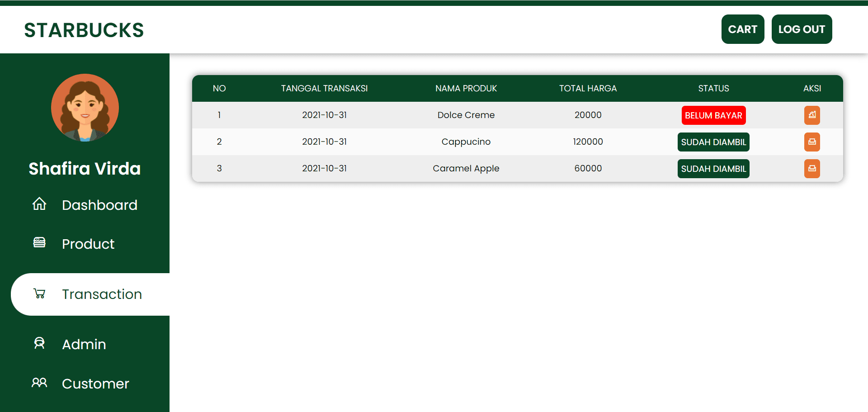Open the Admin section
868x412 pixels.
(x=85, y=344)
